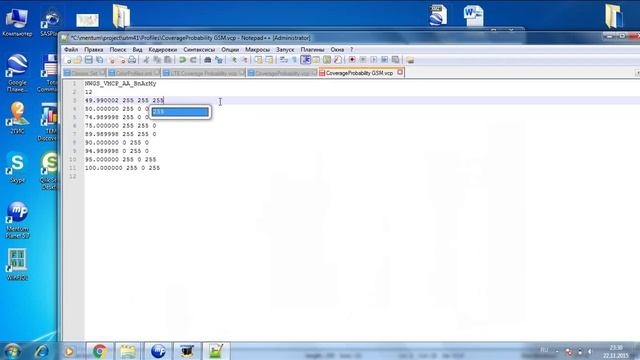This screenshot has height=360, width=640.
Task: Click line number 12 in margin
Action: (73, 176)
